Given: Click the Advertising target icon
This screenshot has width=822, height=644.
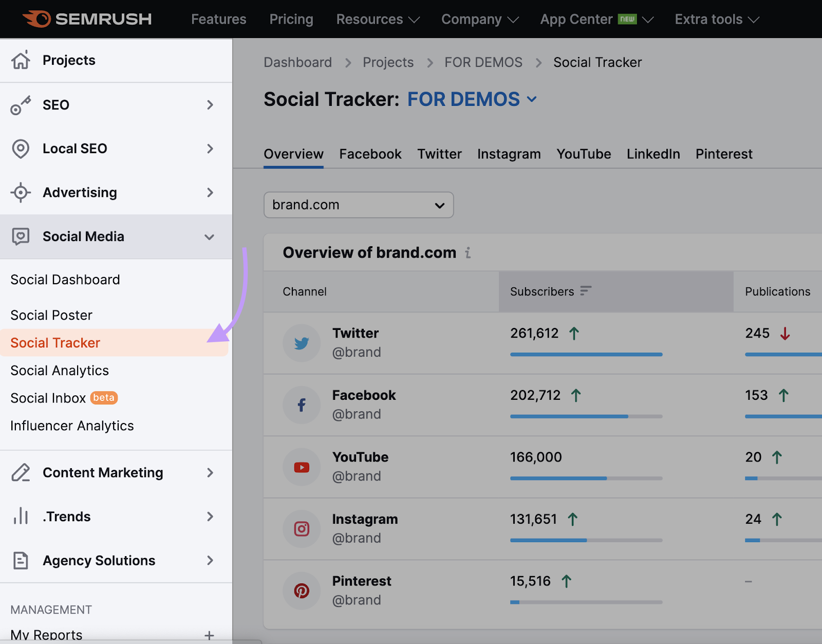Looking at the screenshot, I should point(21,193).
